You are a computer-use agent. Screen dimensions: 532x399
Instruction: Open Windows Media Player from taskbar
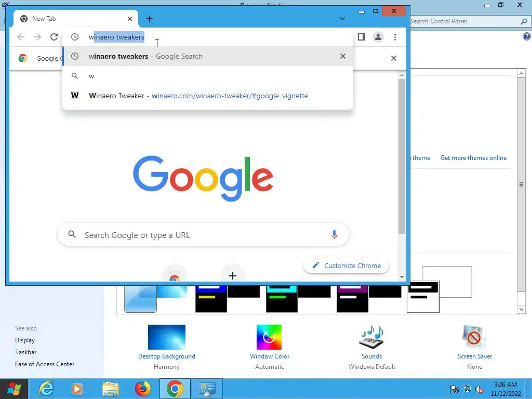[x=77, y=389]
